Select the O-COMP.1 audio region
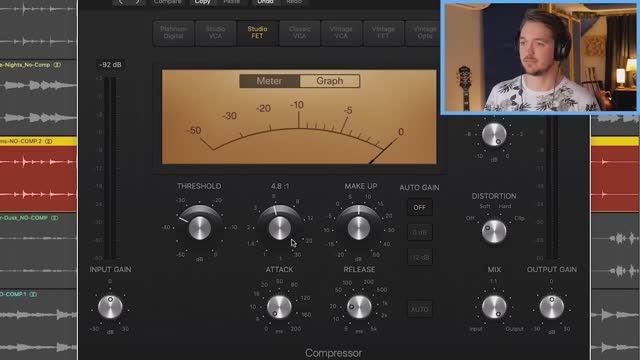The height and width of the screenshot is (360, 640). pos(38,324)
